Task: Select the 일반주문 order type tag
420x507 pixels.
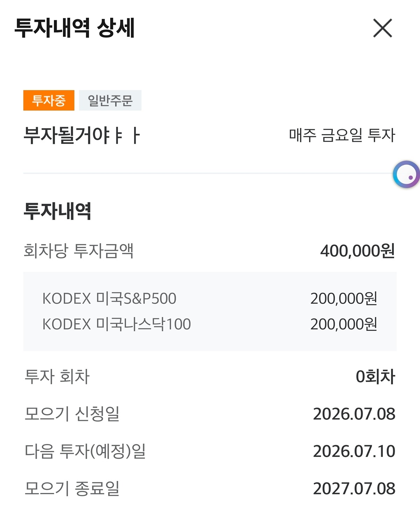Action: tap(110, 100)
